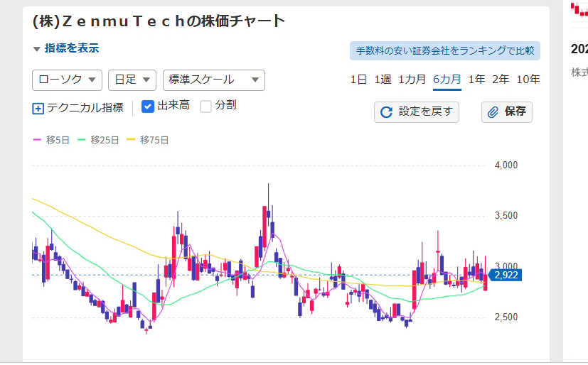The height and width of the screenshot is (365, 588).
Task: Enable the 分割 checkbox
Action: 205,107
